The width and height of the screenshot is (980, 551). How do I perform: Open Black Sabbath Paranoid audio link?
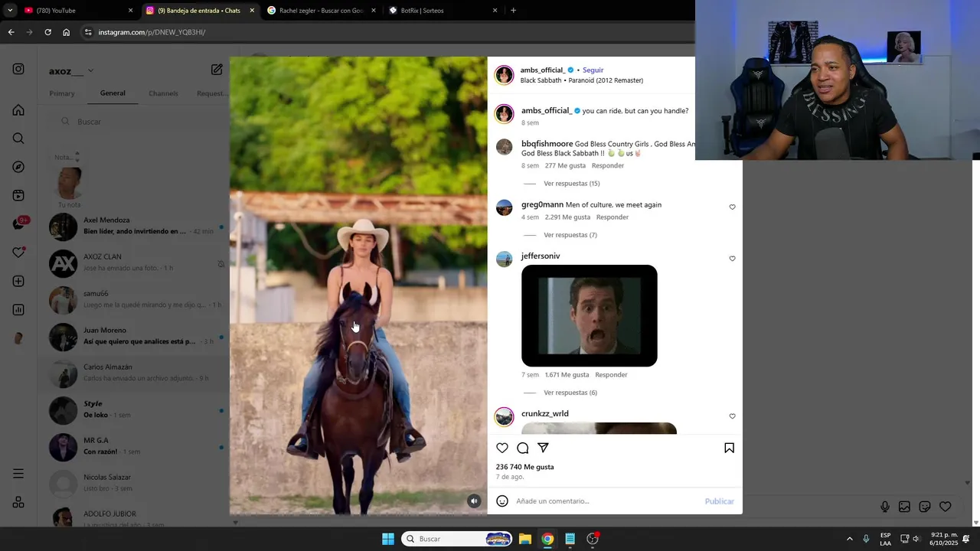pyautogui.click(x=582, y=80)
